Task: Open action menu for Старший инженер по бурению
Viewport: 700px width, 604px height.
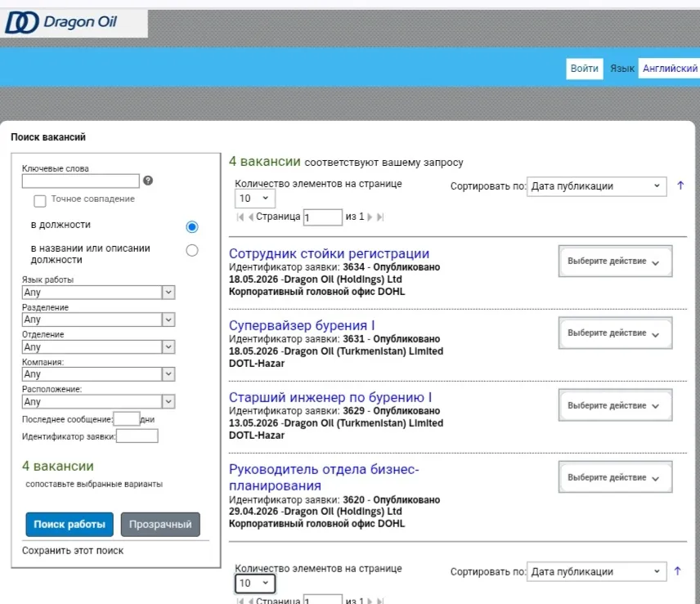Action: 615,405
